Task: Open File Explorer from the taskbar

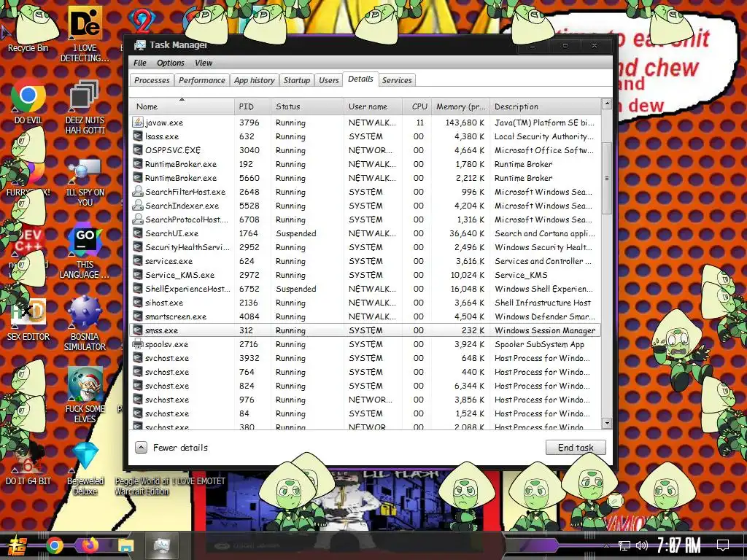Action: point(126,545)
